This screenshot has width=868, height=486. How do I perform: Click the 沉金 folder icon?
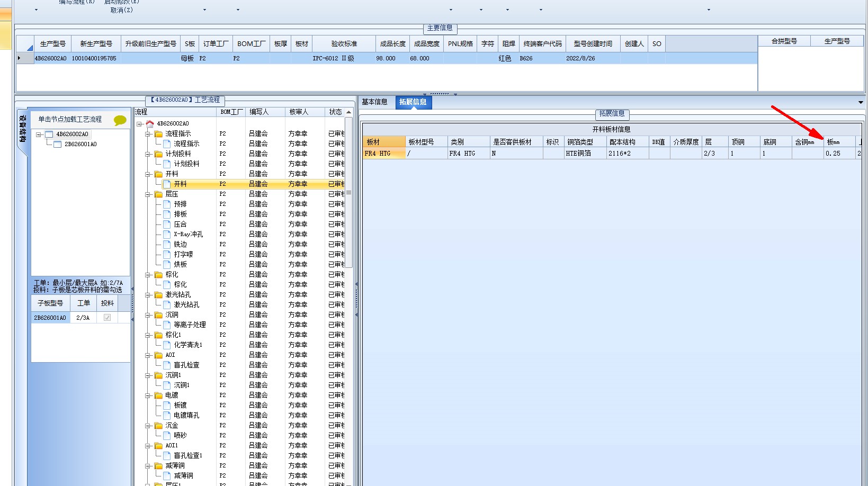(158, 425)
